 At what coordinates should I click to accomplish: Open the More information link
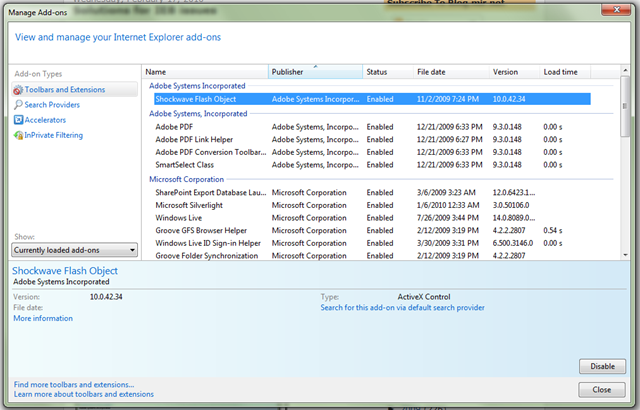[x=43, y=319]
